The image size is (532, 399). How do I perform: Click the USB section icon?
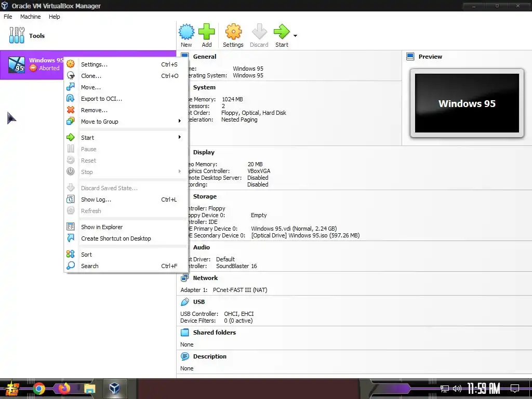(184, 302)
